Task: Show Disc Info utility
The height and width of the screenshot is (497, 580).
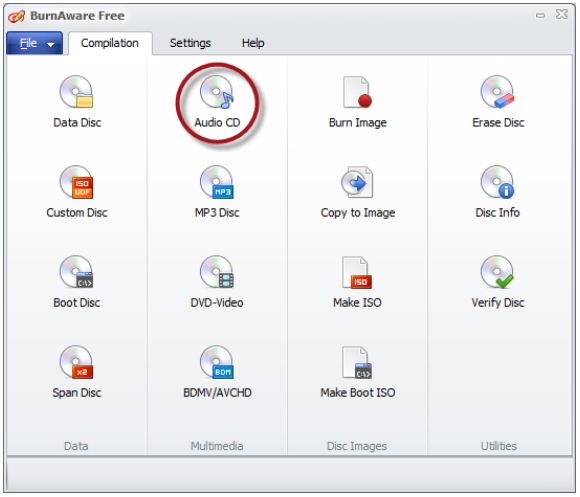Action: [x=498, y=192]
